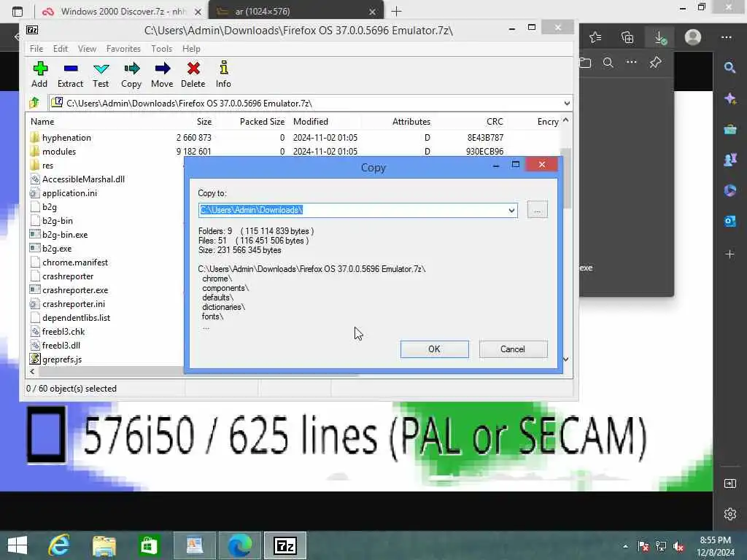Open Edge sidebar settings gear

coord(729,514)
